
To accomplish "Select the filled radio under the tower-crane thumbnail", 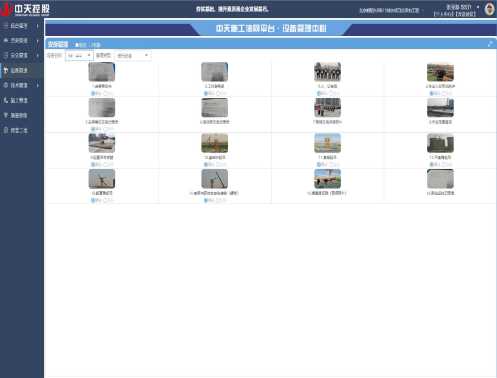I will click(x=93, y=200).
